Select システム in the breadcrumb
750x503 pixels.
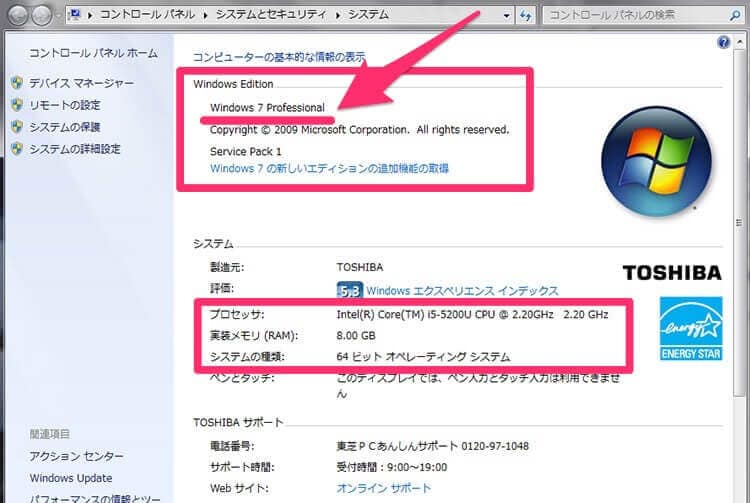[x=368, y=15]
